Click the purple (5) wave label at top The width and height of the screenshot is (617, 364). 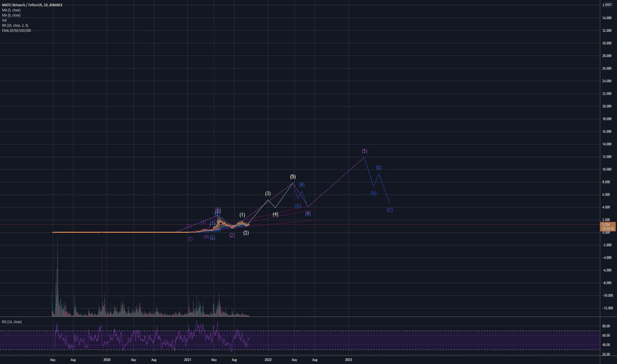(x=364, y=151)
